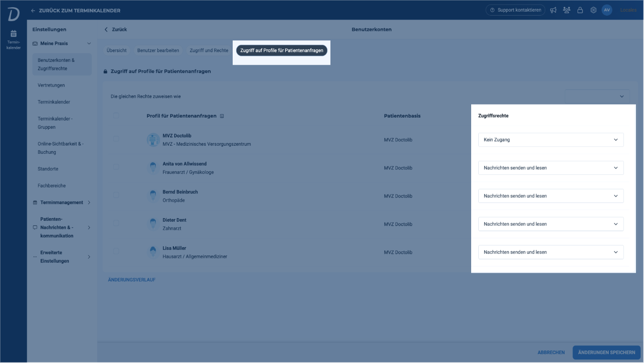Open the team members icon in header

[x=567, y=10]
